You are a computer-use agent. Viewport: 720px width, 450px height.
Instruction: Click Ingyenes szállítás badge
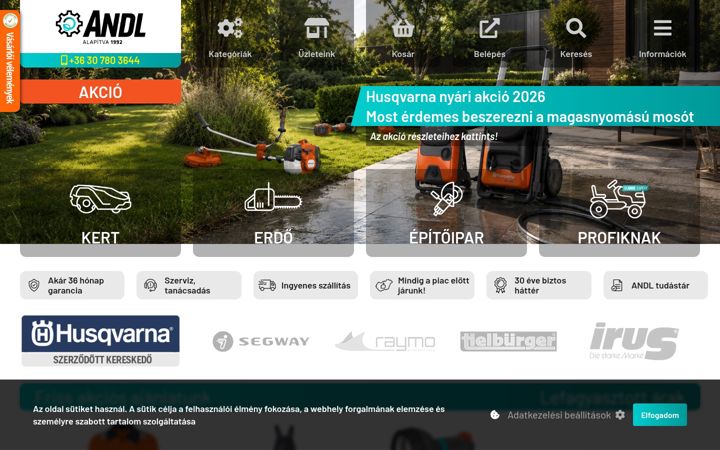305,285
